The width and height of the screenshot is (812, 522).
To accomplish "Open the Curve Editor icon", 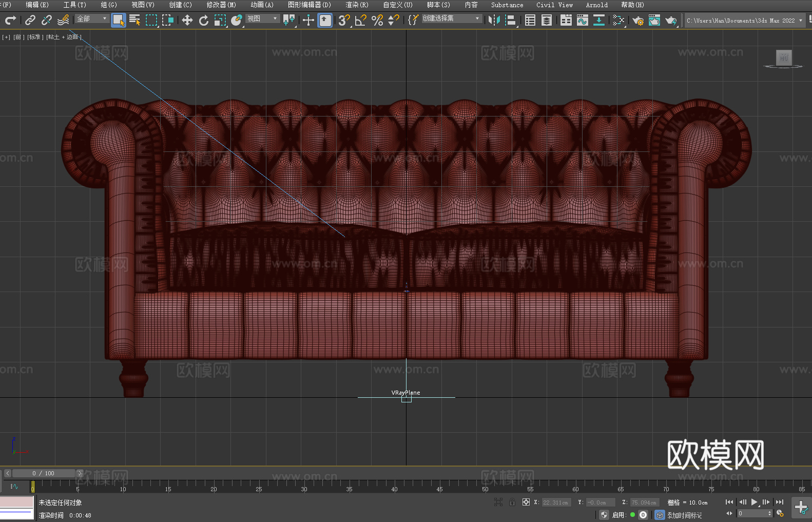I will [x=582, y=20].
